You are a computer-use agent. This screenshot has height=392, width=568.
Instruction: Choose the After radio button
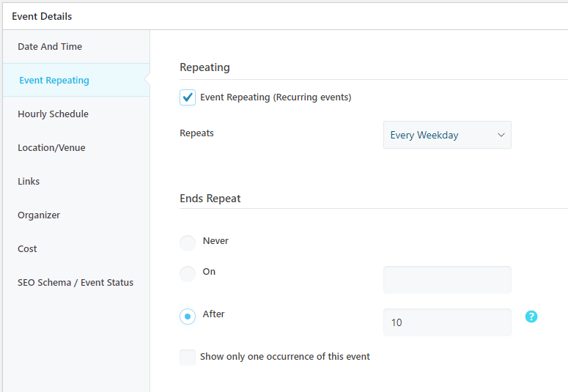tap(188, 317)
